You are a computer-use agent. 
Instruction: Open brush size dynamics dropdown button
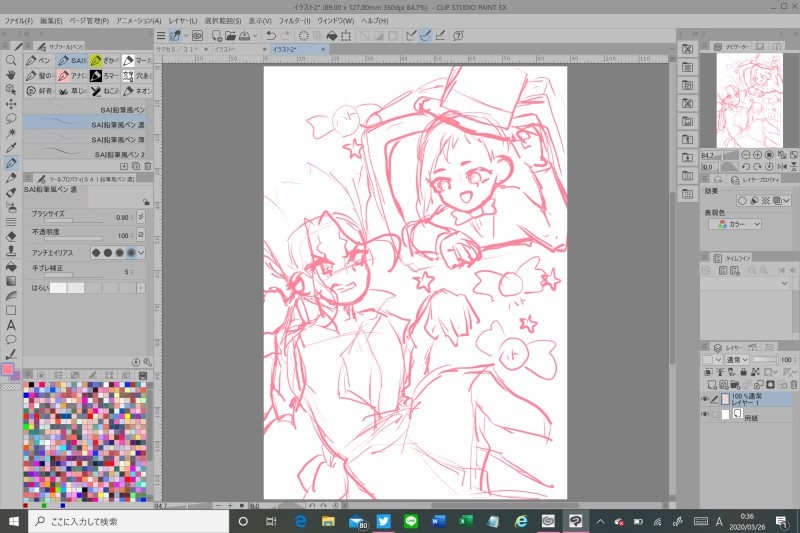click(x=141, y=217)
